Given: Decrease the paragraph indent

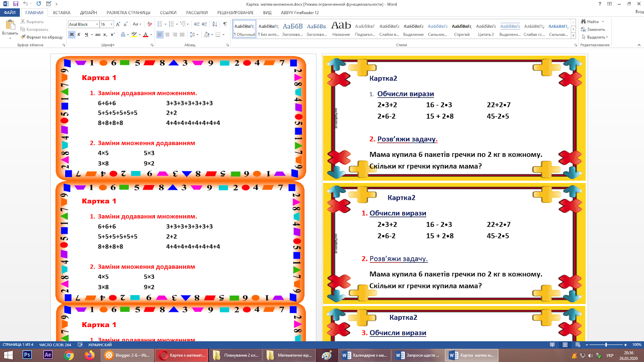Looking at the screenshot, I should (x=197, y=24).
